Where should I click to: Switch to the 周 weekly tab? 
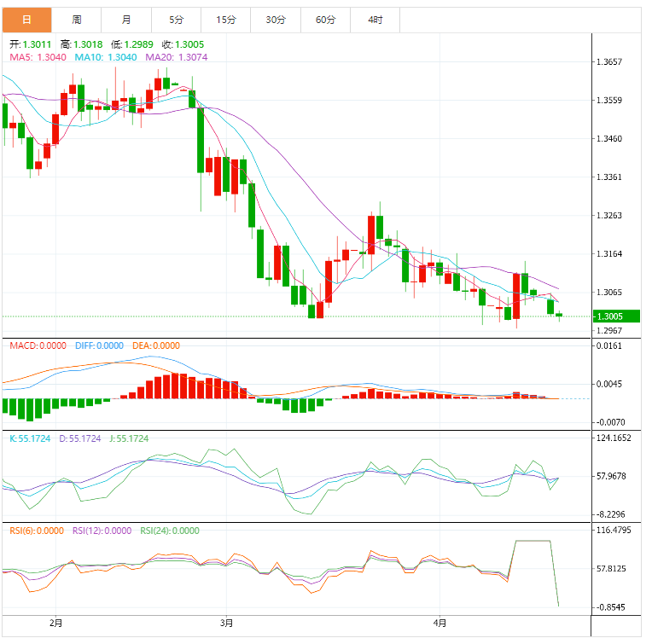pyautogui.click(x=77, y=20)
